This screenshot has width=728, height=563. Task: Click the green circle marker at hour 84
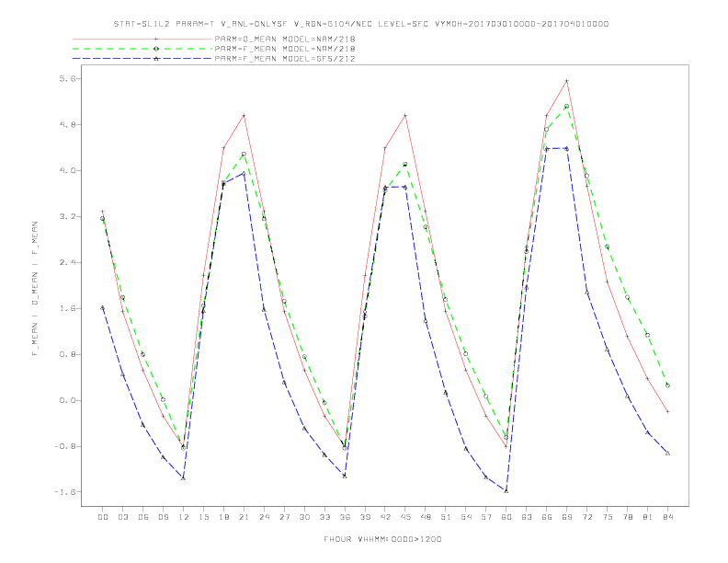[x=667, y=385]
